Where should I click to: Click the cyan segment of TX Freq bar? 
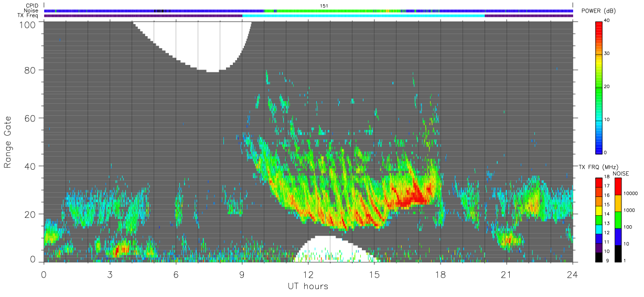[363, 16]
